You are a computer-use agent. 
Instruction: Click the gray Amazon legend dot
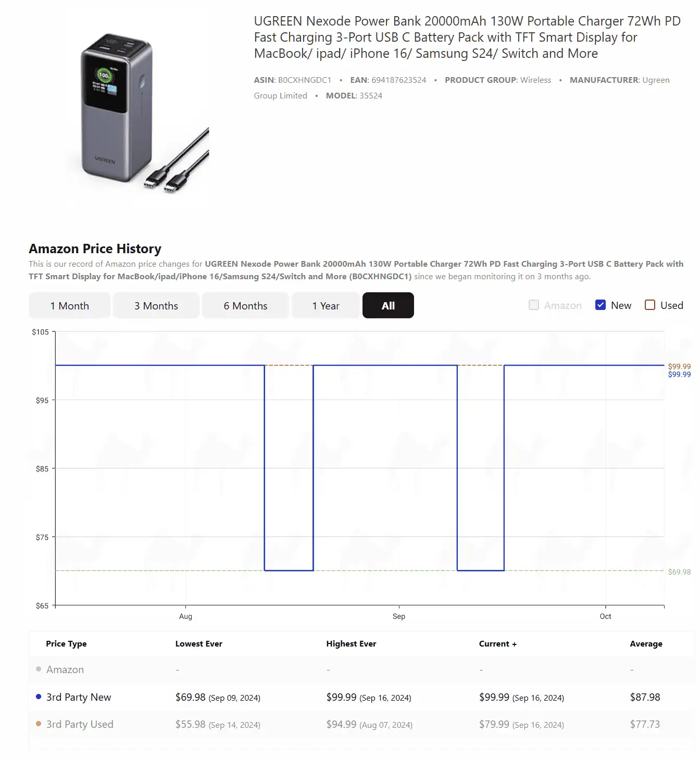39,669
